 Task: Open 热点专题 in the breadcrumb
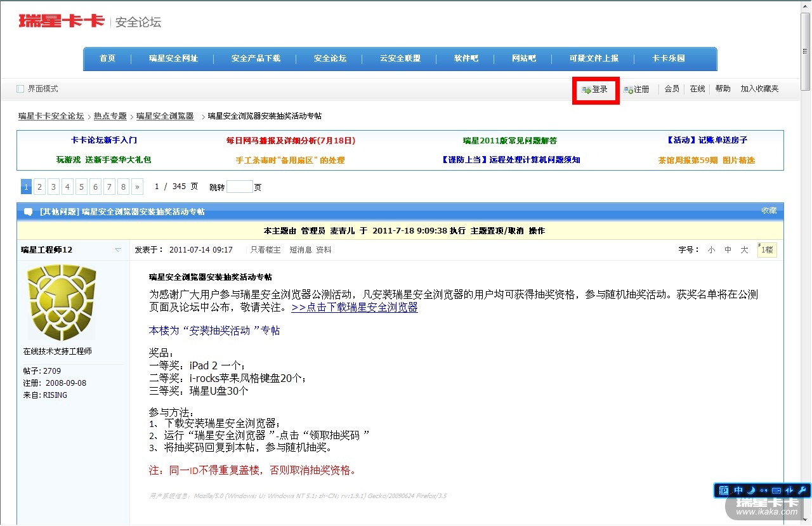[110, 116]
